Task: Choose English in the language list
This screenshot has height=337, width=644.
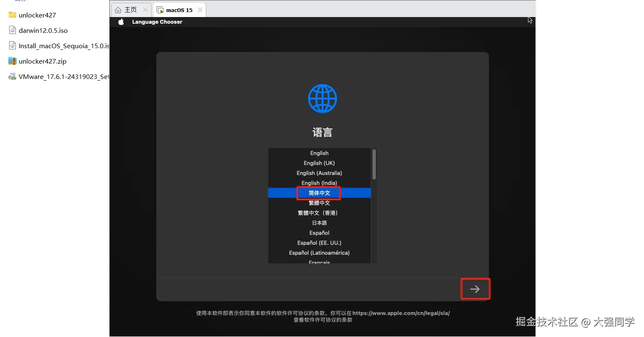Action: (x=319, y=153)
